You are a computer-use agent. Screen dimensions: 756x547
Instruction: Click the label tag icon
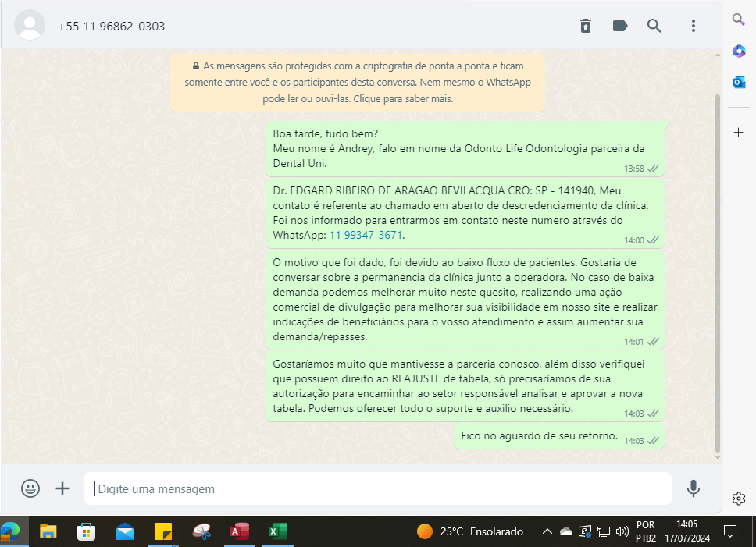[620, 26]
